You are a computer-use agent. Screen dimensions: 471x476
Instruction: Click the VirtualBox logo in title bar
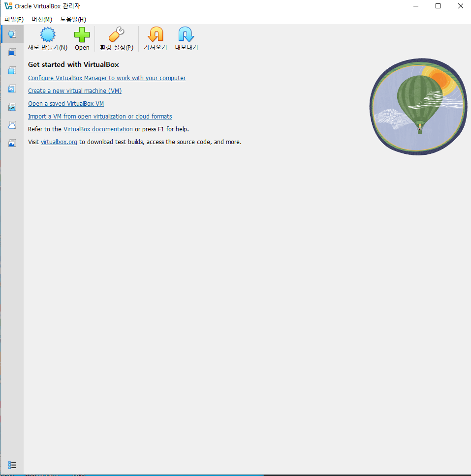pyautogui.click(x=8, y=6)
